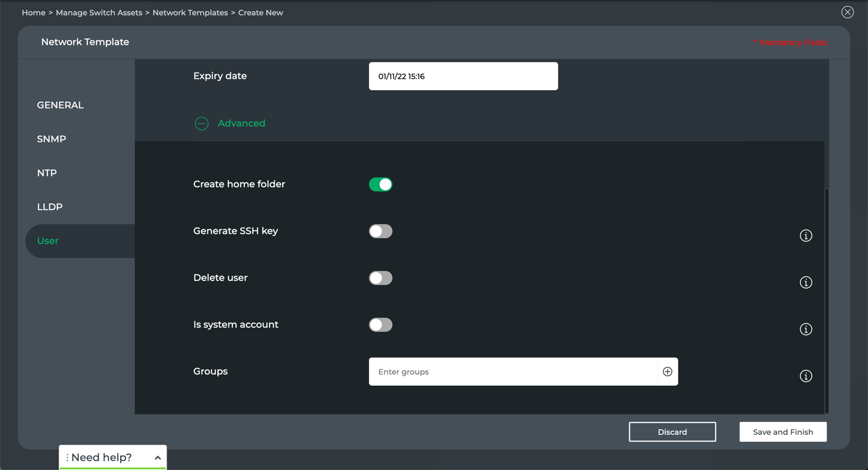Turn on the Delete user toggle
Screen dimensions: 868x470
(x=381, y=278)
